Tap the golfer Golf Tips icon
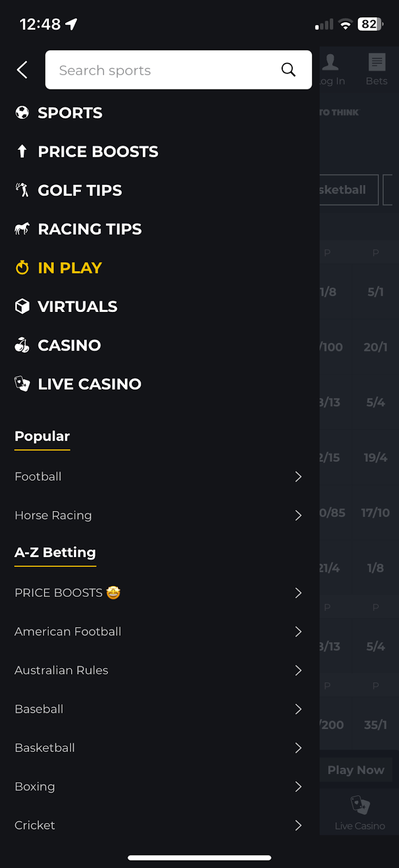This screenshot has height=868, width=399. pos(22,190)
